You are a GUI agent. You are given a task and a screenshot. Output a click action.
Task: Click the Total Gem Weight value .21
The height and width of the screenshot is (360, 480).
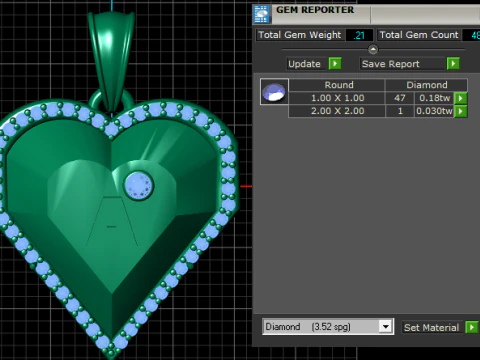pyautogui.click(x=359, y=35)
